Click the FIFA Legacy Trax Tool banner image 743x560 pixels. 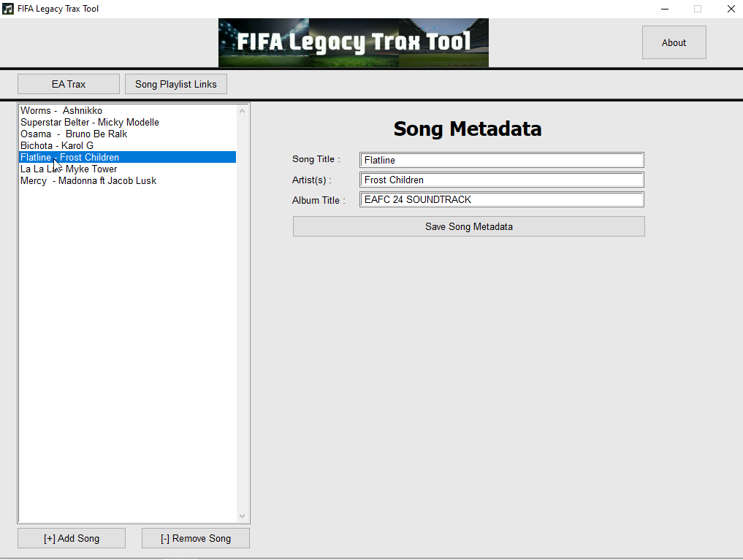coord(354,42)
